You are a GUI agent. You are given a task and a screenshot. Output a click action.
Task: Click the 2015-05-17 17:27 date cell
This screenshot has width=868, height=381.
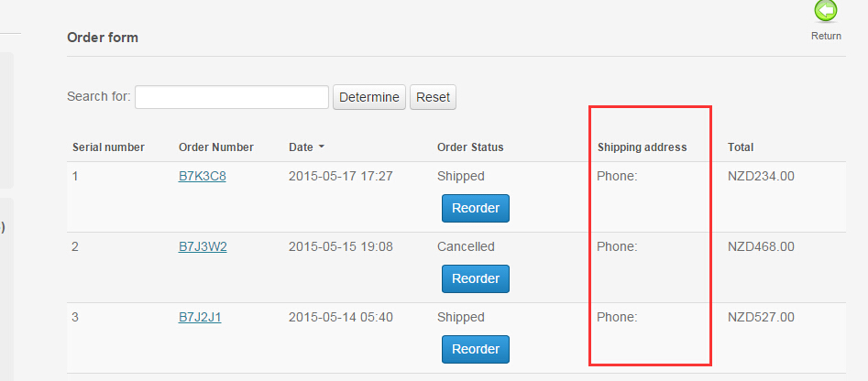(x=341, y=176)
